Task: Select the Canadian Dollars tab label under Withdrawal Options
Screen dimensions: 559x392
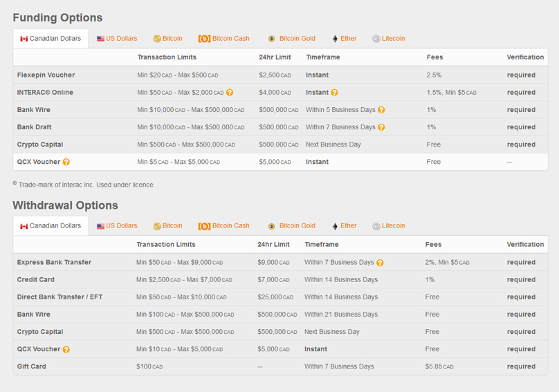Action: click(55, 226)
